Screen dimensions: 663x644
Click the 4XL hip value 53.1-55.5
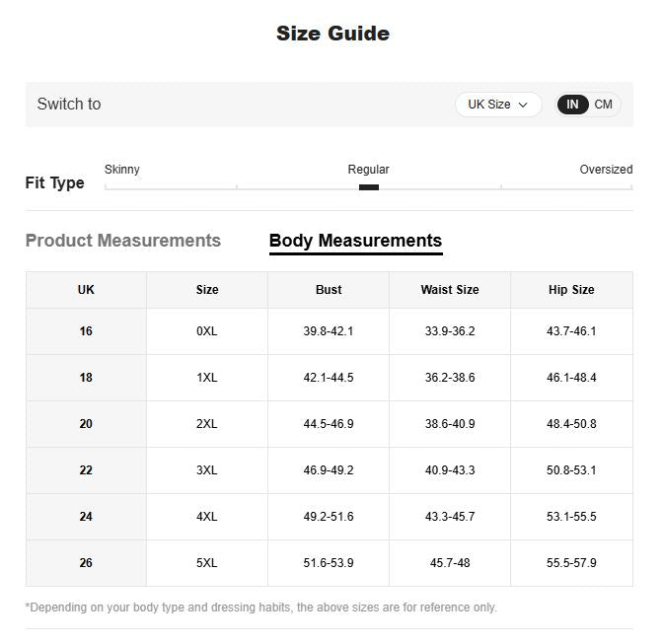pos(571,517)
